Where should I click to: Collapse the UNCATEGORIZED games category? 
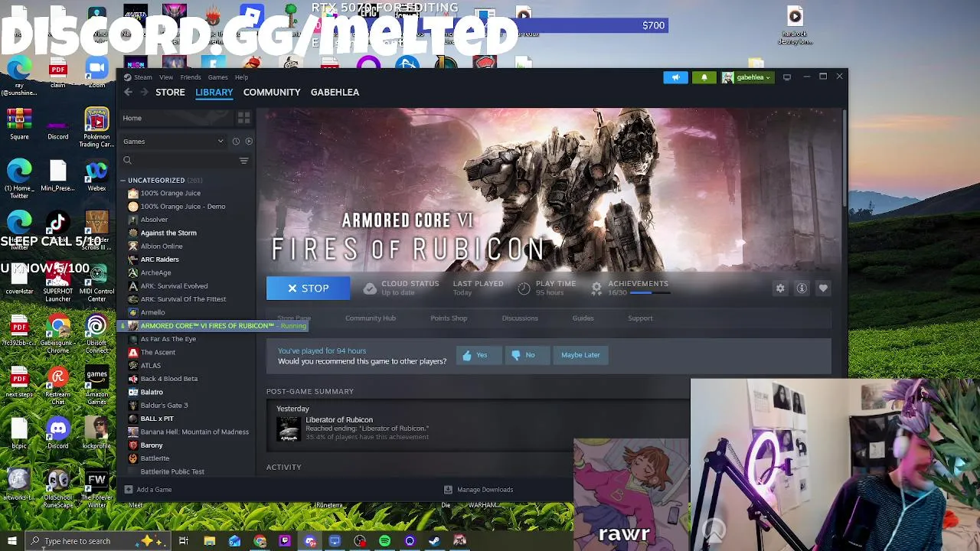(122, 181)
